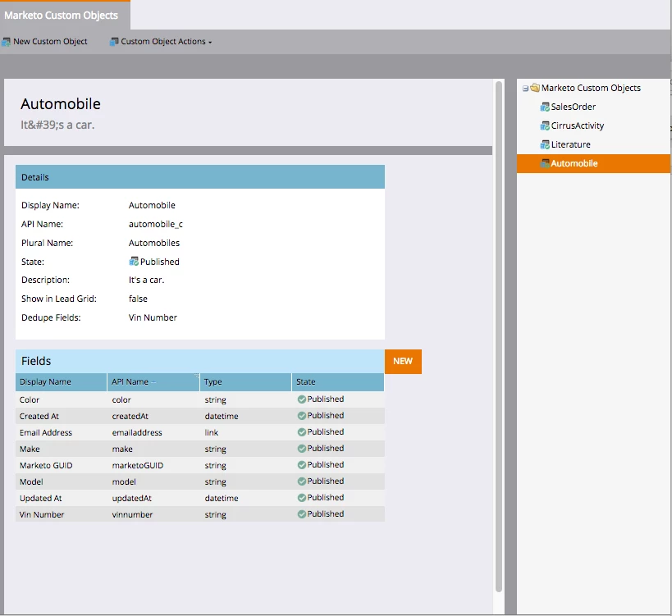Click the datetime type in Created At row
The height and width of the screenshot is (616, 672).
[x=222, y=416]
